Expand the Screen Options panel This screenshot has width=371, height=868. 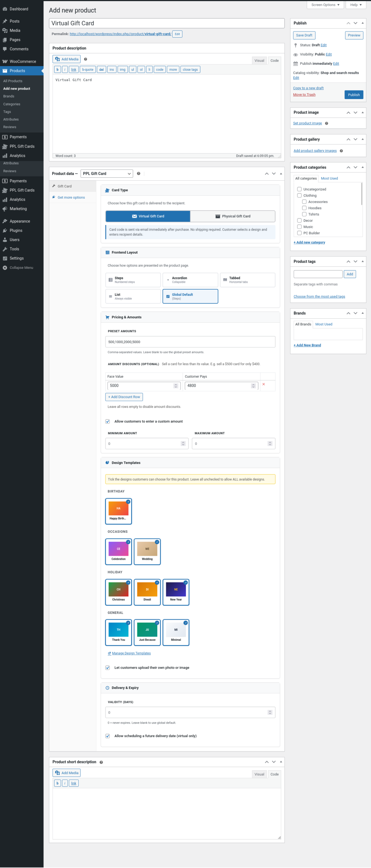tap(325, 5)
